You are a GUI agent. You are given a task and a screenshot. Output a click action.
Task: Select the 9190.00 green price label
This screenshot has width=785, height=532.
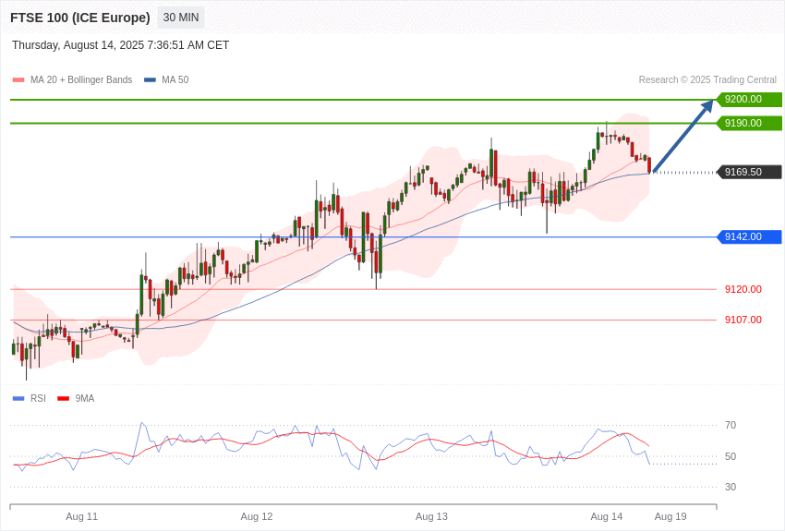pyautogui.click(x=750, y=123)
